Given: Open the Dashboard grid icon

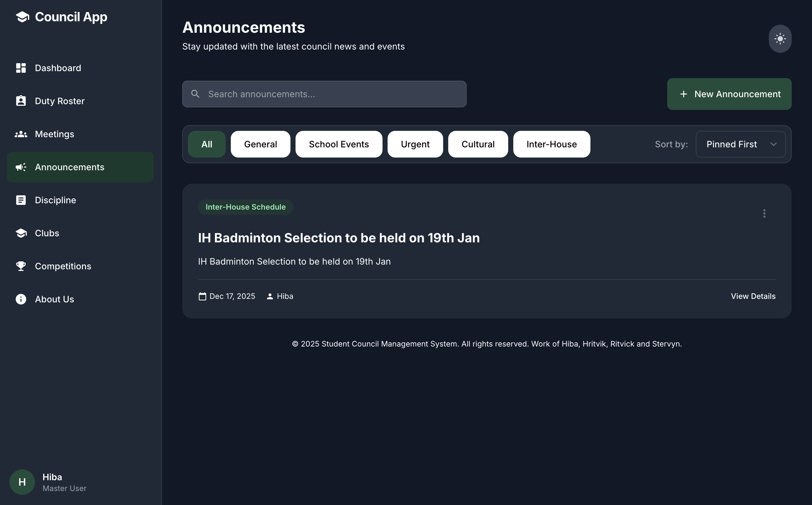Looking at the screenshot, I should click(x=21, y=68).
